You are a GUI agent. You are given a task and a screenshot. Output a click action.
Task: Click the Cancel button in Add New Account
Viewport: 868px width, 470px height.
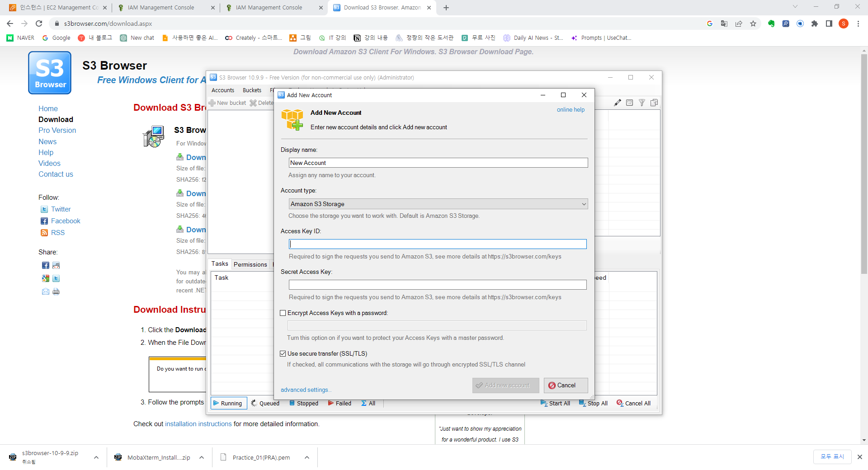(x=566, y=385)
